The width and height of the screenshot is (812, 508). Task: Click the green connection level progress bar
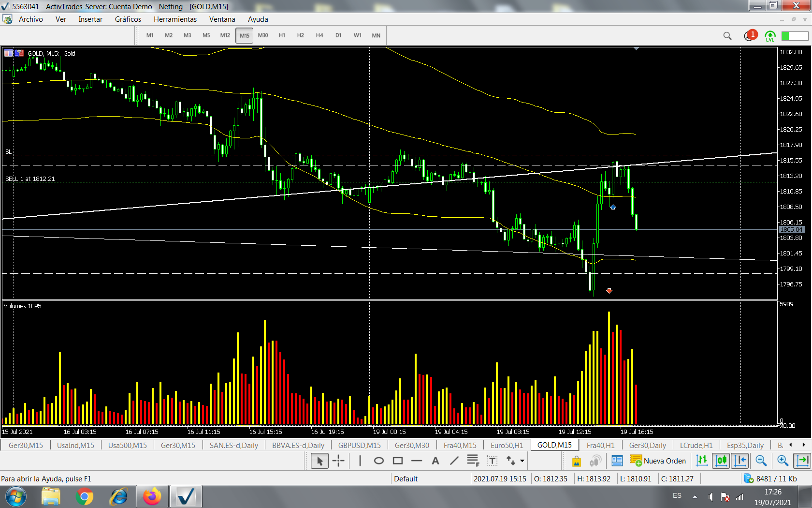pyautogui.click(x=795, y=36)
